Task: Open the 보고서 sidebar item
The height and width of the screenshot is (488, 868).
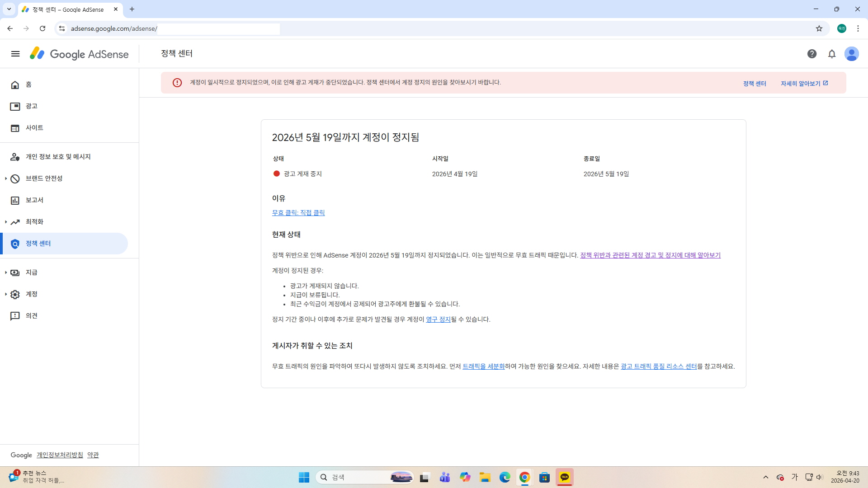Action: pos(34,200)
